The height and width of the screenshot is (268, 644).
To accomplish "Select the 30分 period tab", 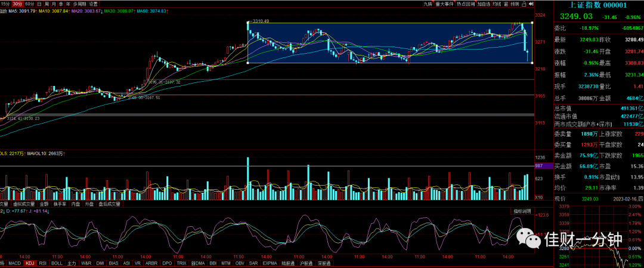I will [17, 4].
